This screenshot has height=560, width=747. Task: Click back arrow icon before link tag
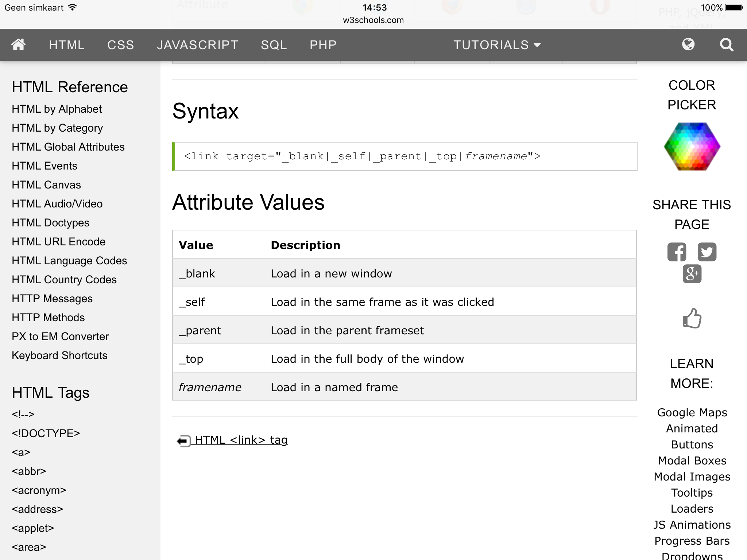(184, 440)
